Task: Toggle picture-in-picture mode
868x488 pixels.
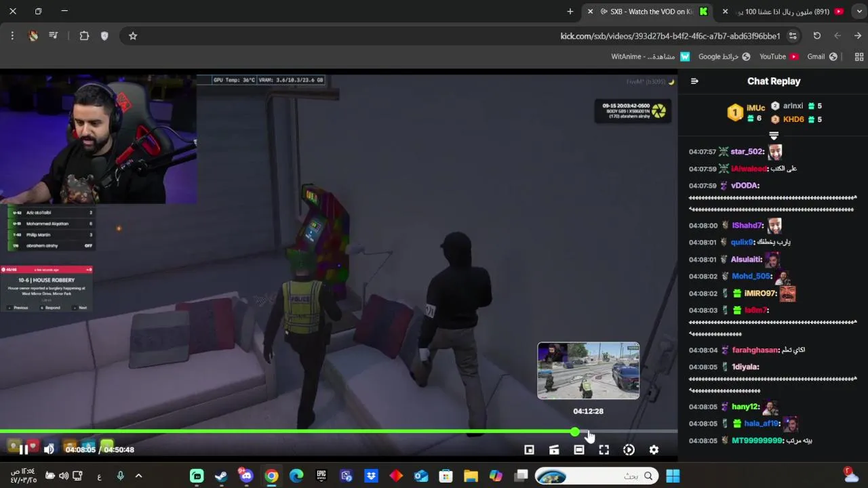Action: point(529,449)
